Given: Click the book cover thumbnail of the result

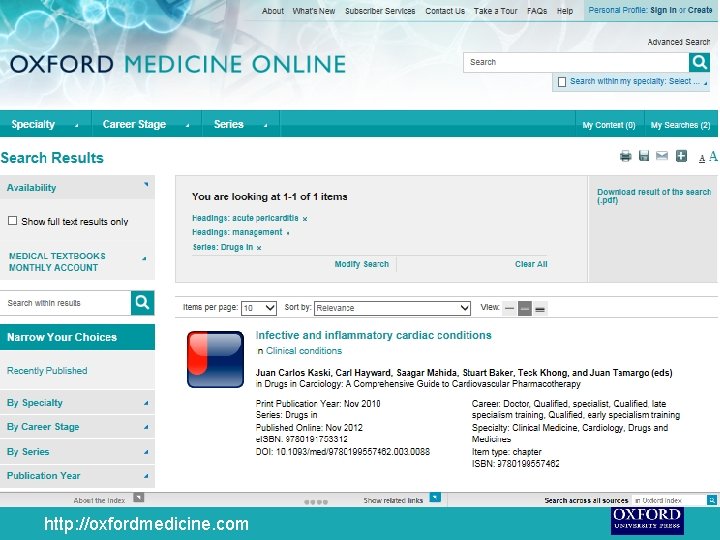Looking at the screenshot, I should [215, 360].
